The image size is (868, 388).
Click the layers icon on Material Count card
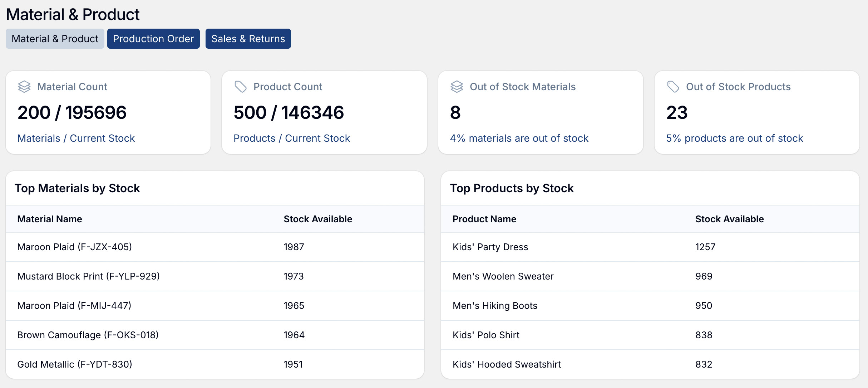[24, 86]
